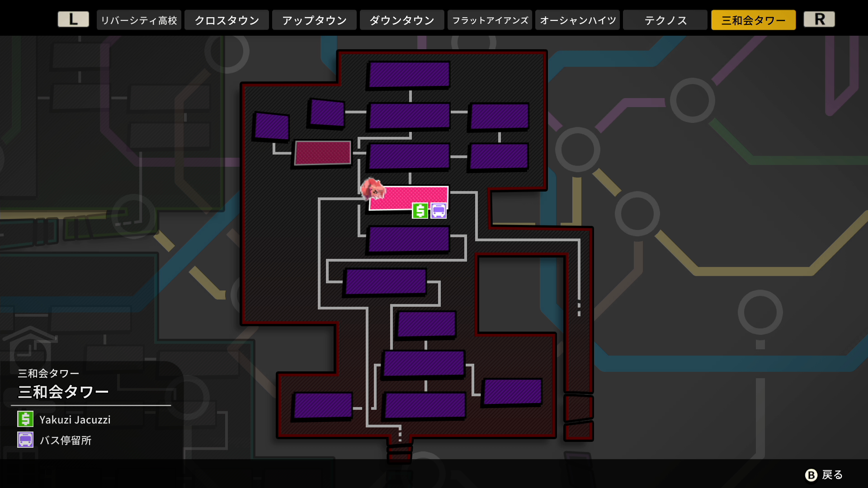Select the dark red room on map
This screenshot has height=488, width=868.
coord(323,153)
